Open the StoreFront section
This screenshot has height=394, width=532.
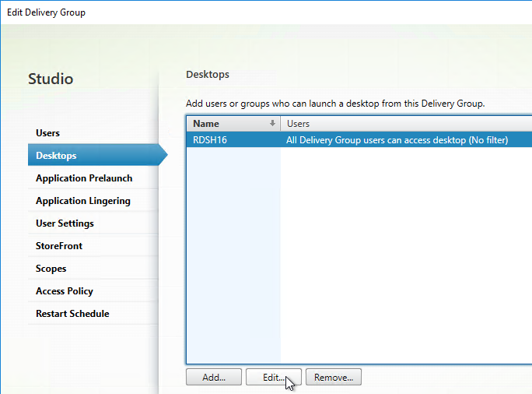59,246
